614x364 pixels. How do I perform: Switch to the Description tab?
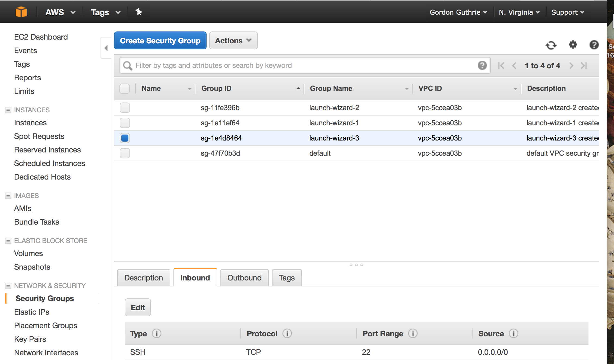pyautogui.click(x=144, y=278)
